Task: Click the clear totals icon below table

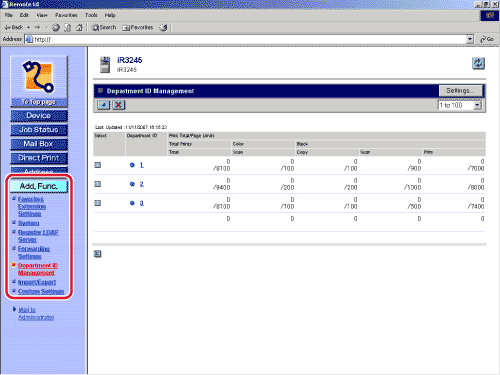Action: 97,254
